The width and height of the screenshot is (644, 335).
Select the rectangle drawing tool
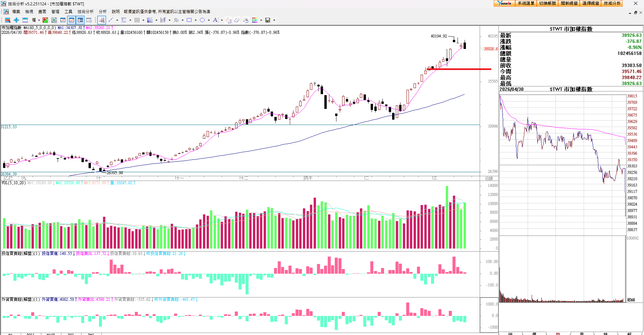coord(189,20)
